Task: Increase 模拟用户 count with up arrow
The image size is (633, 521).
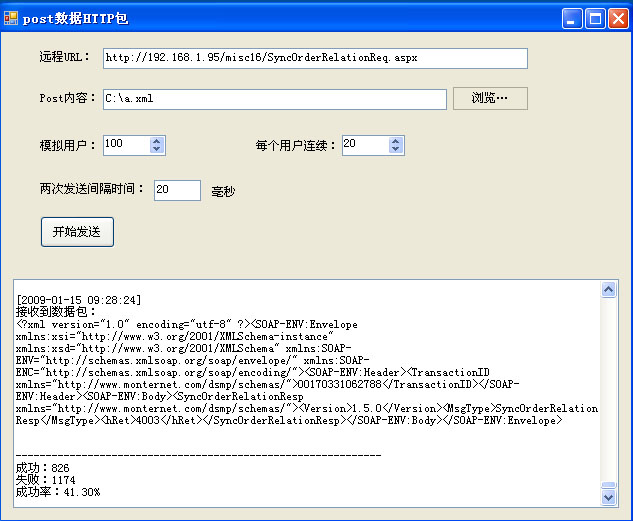Action: click(x=157, y=141)
